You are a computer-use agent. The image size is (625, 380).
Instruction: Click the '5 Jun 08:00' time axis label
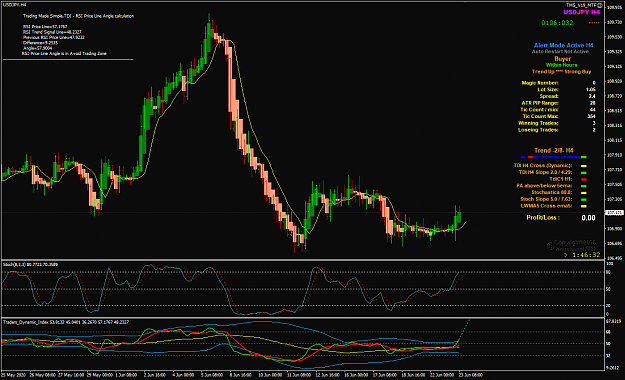tap(212, 375)
